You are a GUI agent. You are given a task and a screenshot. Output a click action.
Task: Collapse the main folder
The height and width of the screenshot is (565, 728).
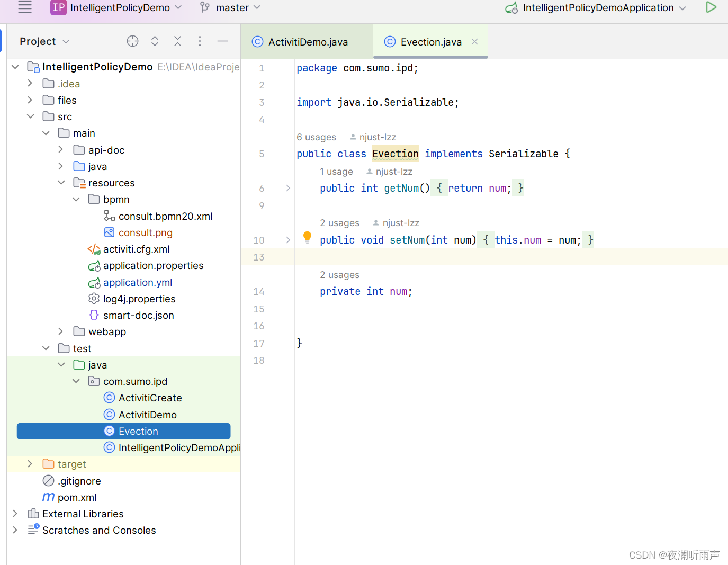click(46, 133)
